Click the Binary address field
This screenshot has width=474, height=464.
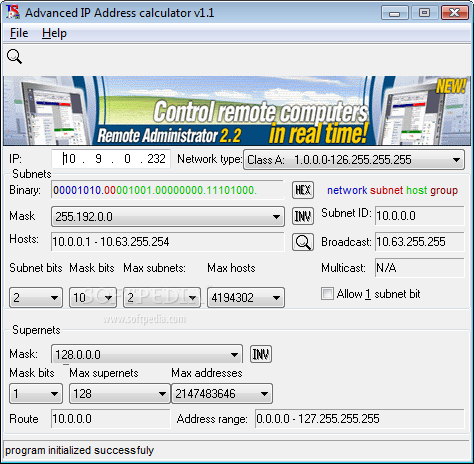pos(168,190)
